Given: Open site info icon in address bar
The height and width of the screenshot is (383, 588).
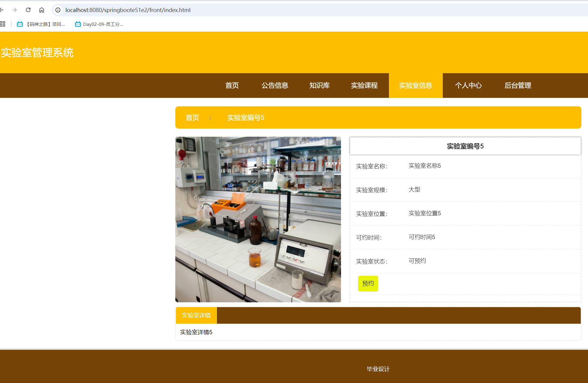Looking at the screenshot, I should pyautogui.click(x=58, y=10).
